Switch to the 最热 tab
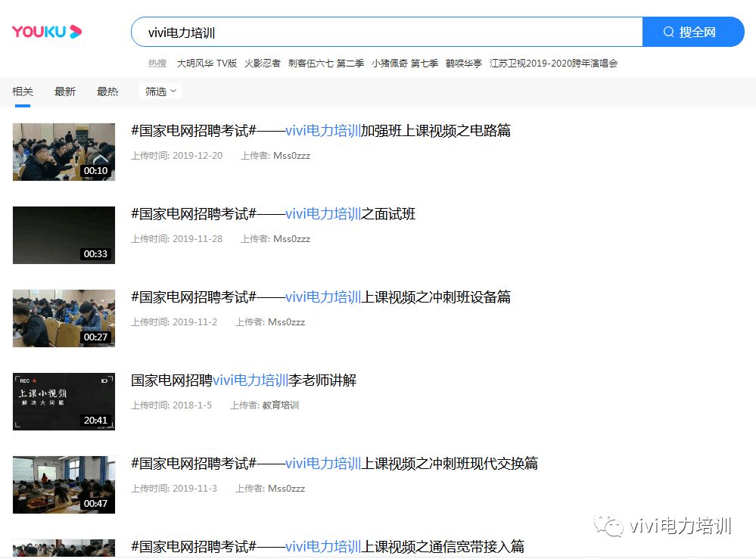756x559 pixels. pyautogui.click(x=107, y=92)
